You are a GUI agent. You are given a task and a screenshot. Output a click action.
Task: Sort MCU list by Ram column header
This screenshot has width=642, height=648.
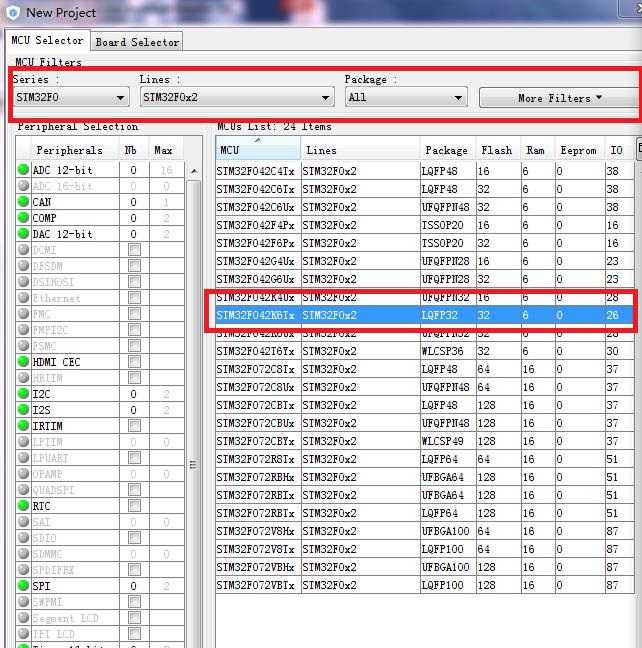coord(537,150)
